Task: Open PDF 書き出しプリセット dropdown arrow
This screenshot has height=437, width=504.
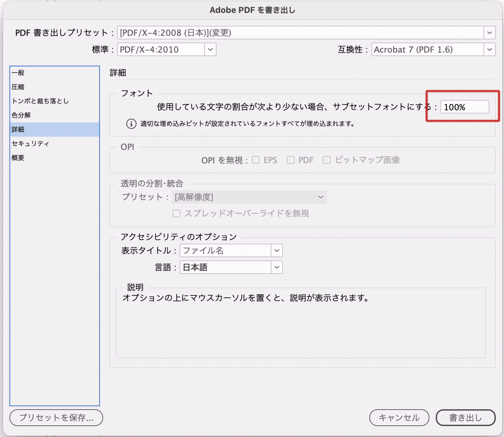Action: coord(489,33)
